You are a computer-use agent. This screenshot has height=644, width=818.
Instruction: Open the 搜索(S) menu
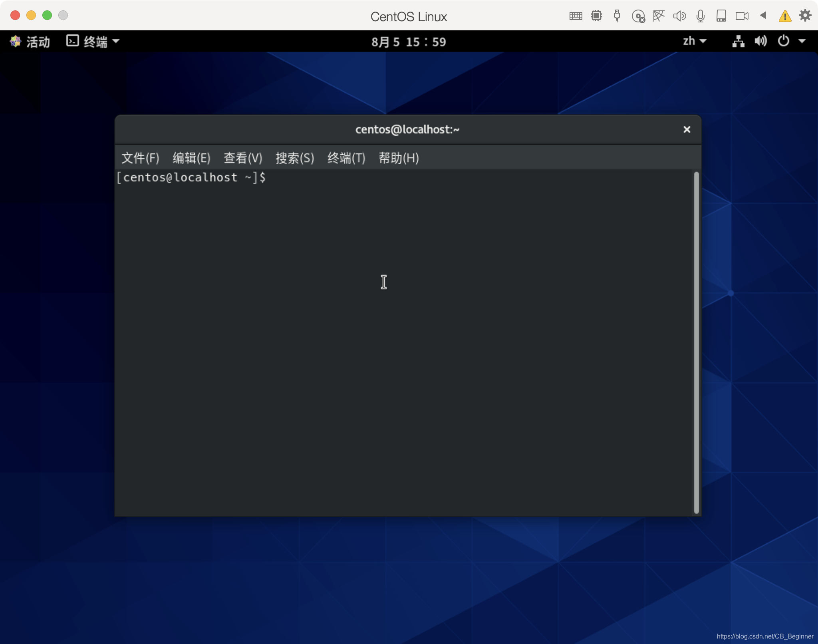click(295, 158)
